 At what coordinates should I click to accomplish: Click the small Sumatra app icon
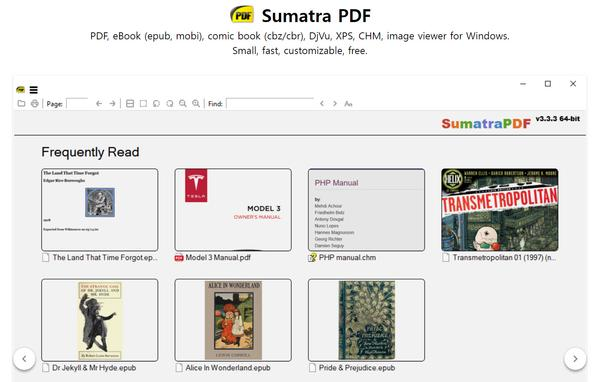(21, 90)
